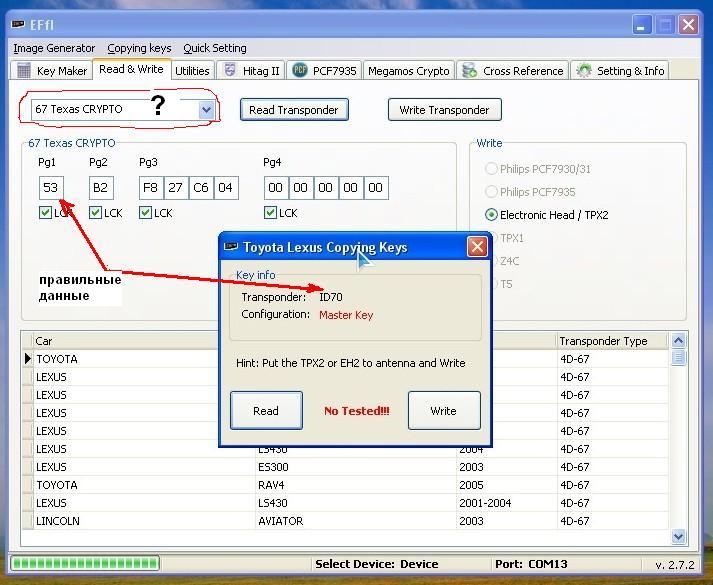The height and width of the screenshot is (585, 713).
Task: Click the Transponder Type column header
Action: pos(612,341)
